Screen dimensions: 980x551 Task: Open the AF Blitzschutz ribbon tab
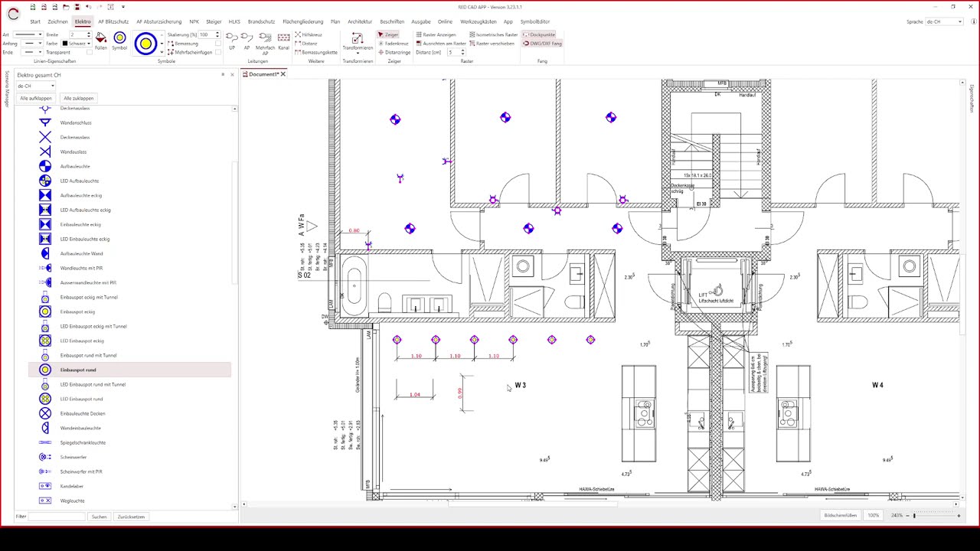(x=113, y=21)
